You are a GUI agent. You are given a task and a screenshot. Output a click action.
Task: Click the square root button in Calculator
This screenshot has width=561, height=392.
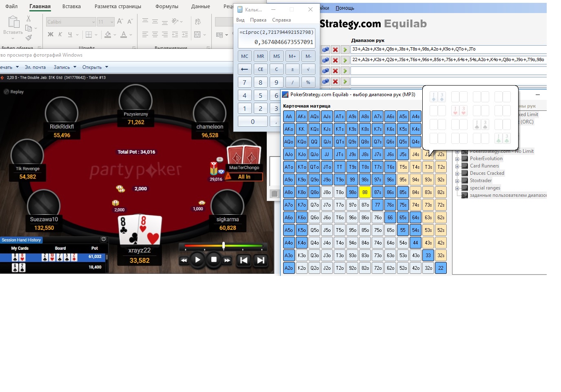(308, 69)
